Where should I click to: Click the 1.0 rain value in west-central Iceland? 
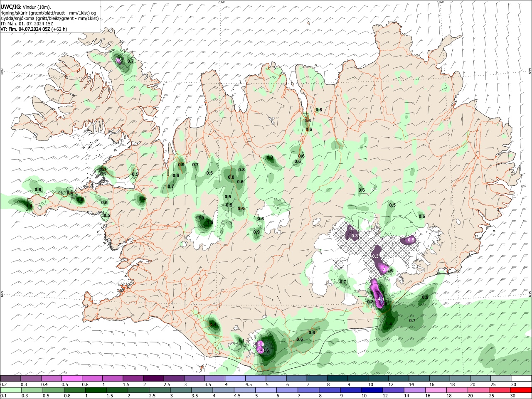(x=201, y=218)
